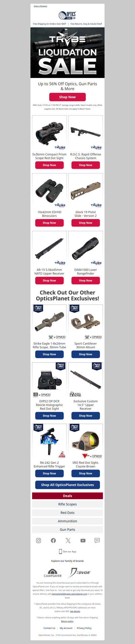135x644 pixels.
Task: Open the View in Browser link
Action: pyautogui.click(x=40, y=6)
